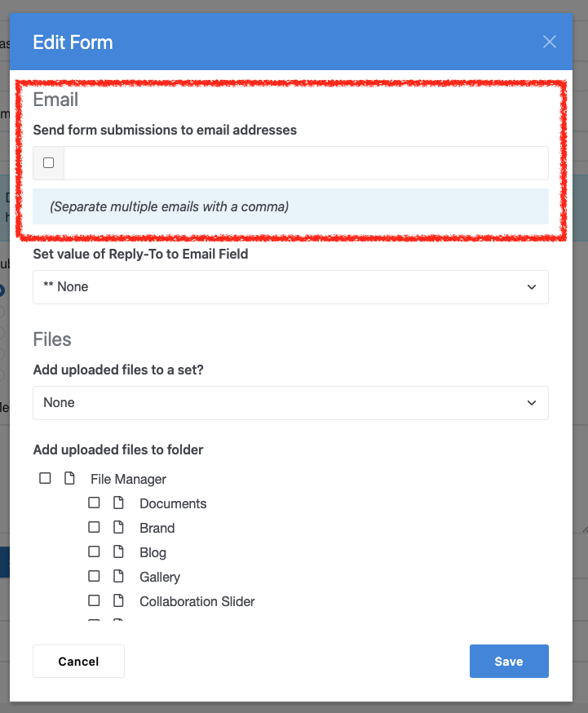This screenshot has width=588, height=713.
Task: Tick the Collaboration Slider checkbox
Action: [94, 601]
